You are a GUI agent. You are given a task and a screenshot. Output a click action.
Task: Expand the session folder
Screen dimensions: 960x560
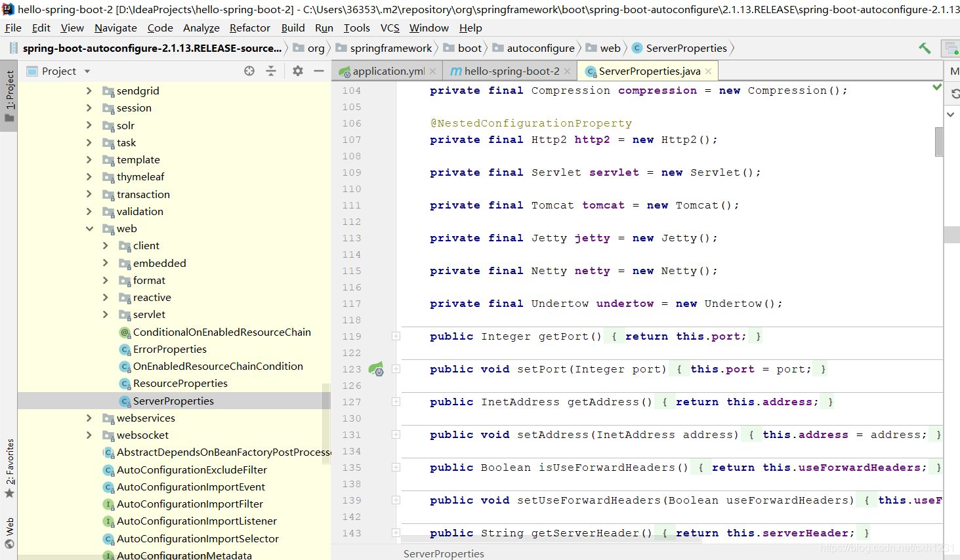(89, 108)
